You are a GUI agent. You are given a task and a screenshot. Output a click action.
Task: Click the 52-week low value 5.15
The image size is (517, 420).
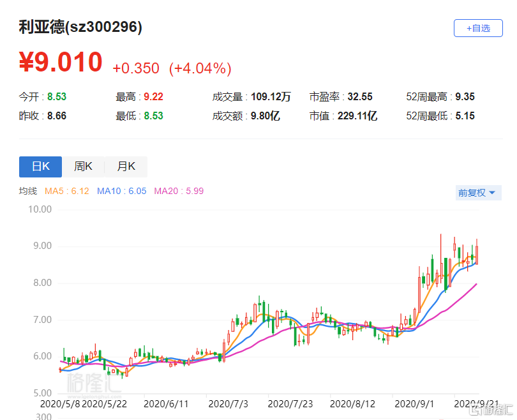[x=465, y=116]
